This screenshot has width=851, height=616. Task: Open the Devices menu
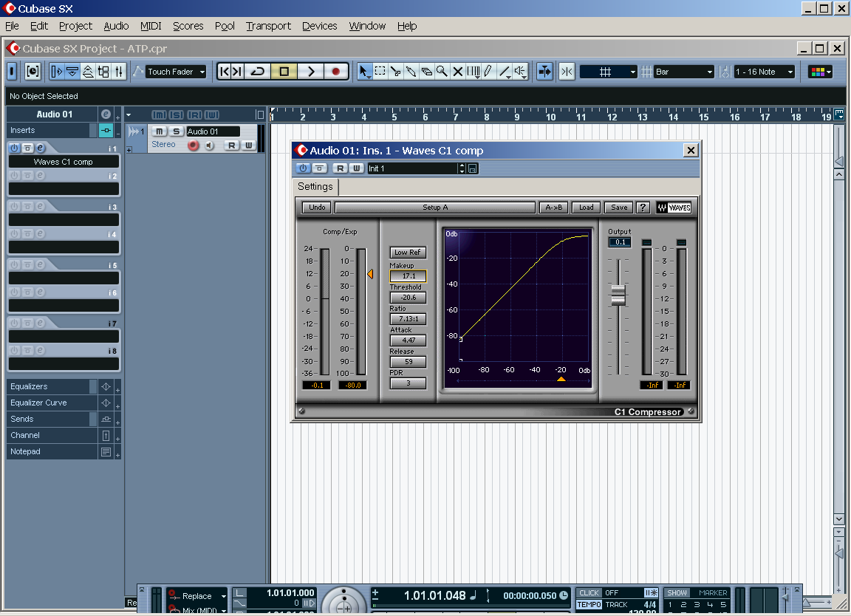click(x=319, y=26)
